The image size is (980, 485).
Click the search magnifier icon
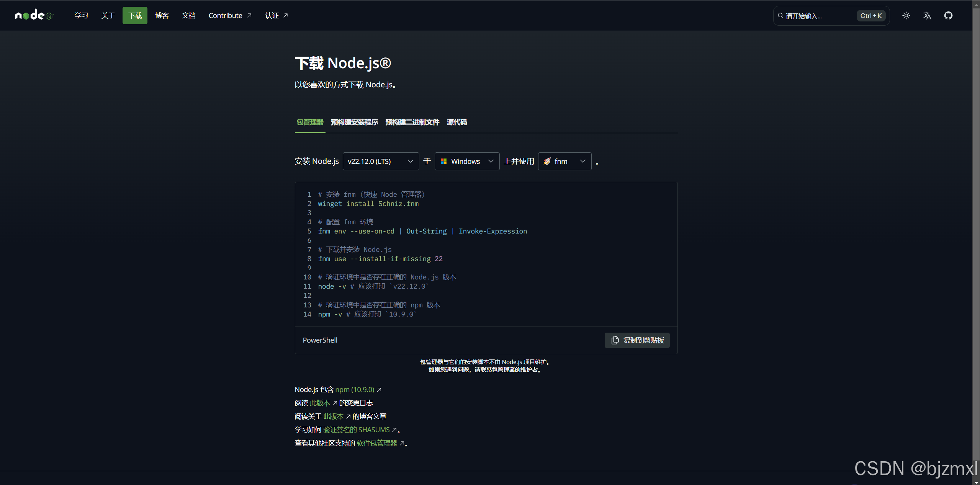coord(780,16)
